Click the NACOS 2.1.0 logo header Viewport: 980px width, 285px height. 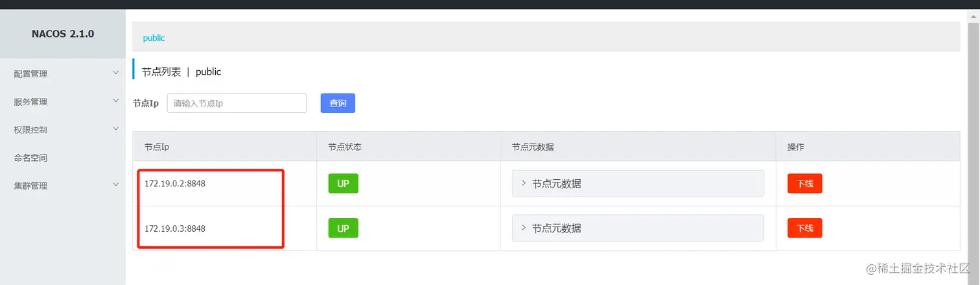pyautogui.click(x=63, y=34)
